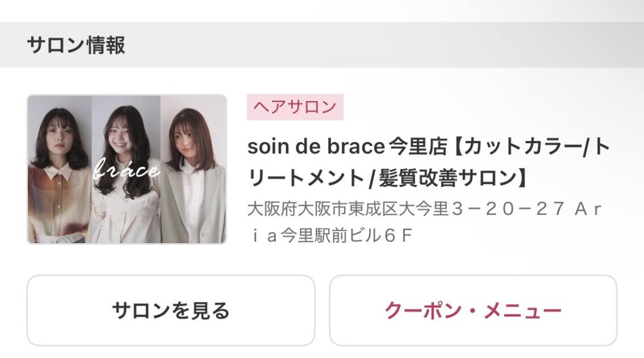Tap the pink ヘアサロン category tag
Screen dimensions: 644x358
295,107
